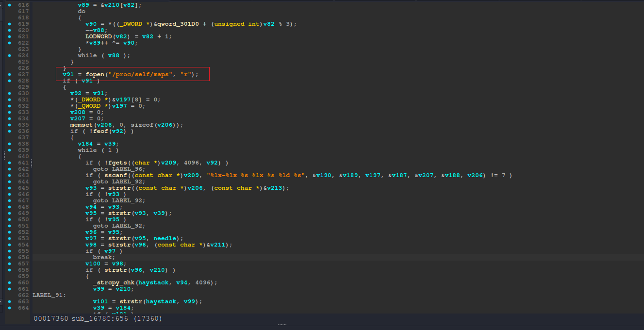Toggle breakpoint dot on line 643

click(x=10, y=175)
